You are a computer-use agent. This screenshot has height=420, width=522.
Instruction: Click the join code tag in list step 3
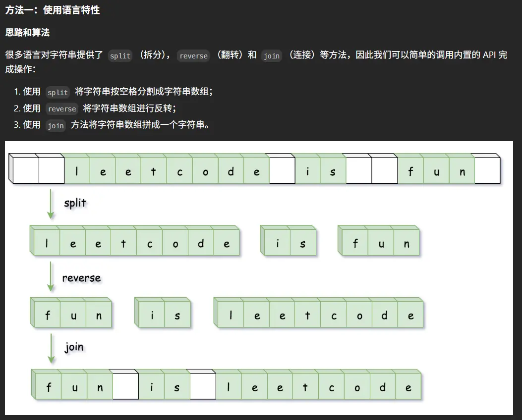coord(56,126)
